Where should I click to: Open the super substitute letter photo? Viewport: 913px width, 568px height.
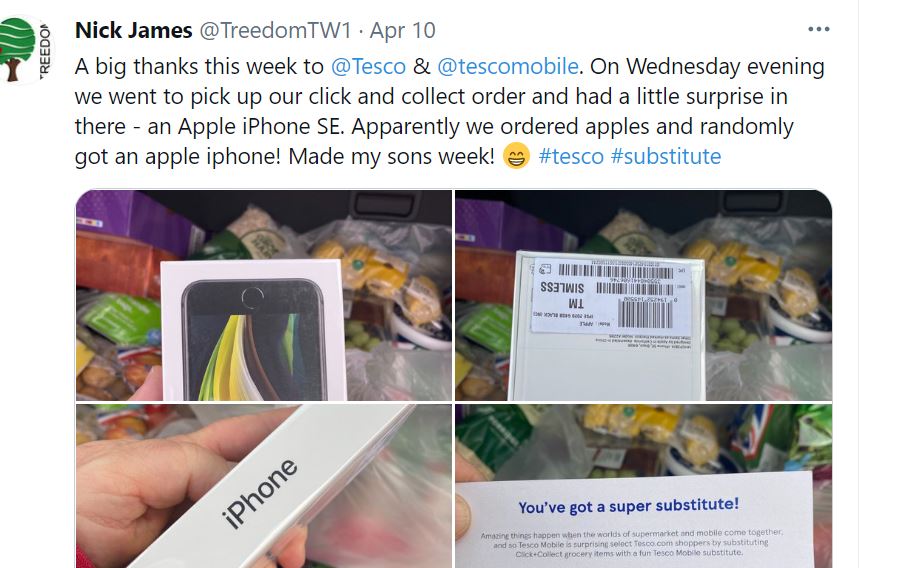pos(643,486)
